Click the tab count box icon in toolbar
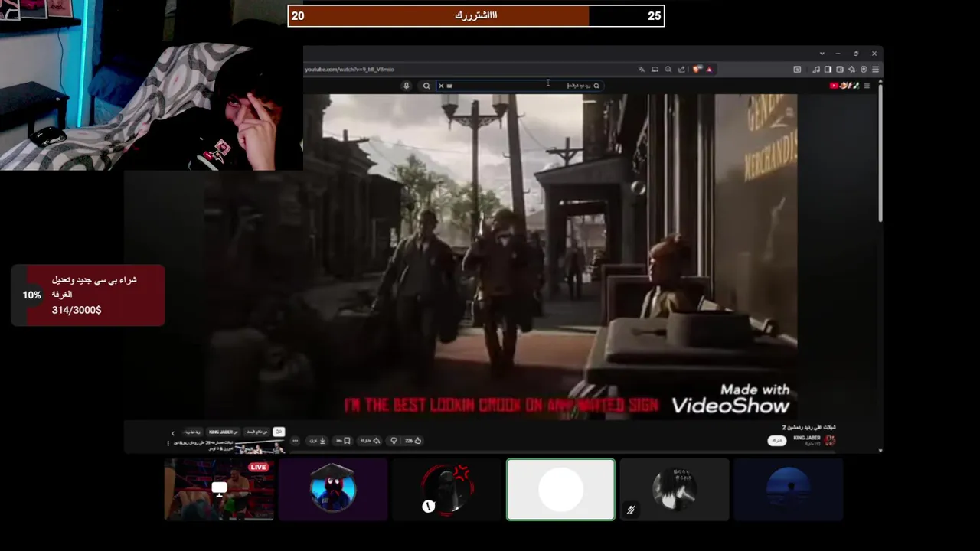The width and height of the screenshot is (980, 551). [797, 70]
